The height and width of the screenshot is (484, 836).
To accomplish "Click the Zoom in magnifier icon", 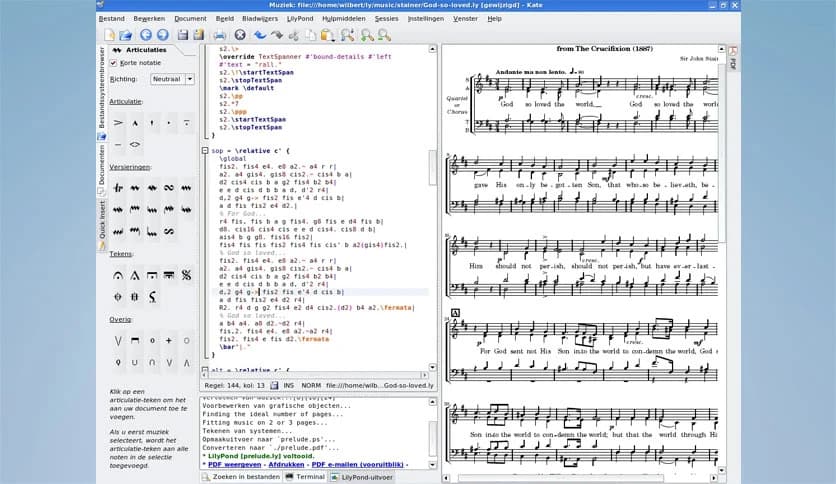I will point(367,35).
